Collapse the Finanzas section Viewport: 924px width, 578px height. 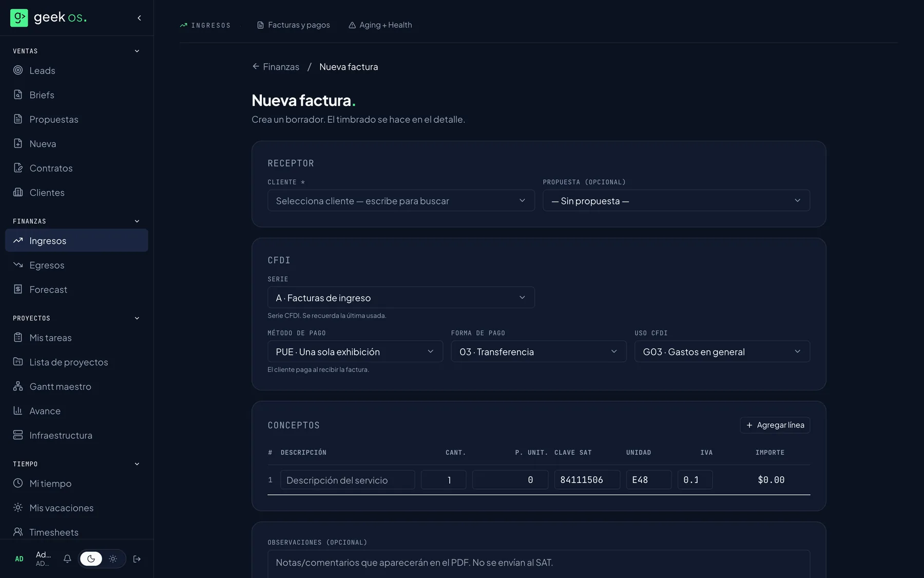pos(137,221)
